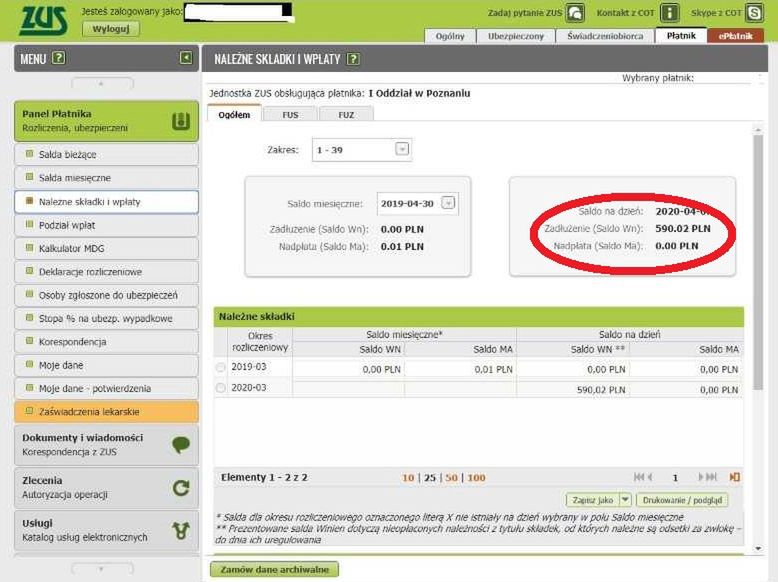The height and width of the screenshot is (582, 778).
Task: Click the Zlecenia refresh arrow icon
Action: pyautogui.click(x=181, y=488)
